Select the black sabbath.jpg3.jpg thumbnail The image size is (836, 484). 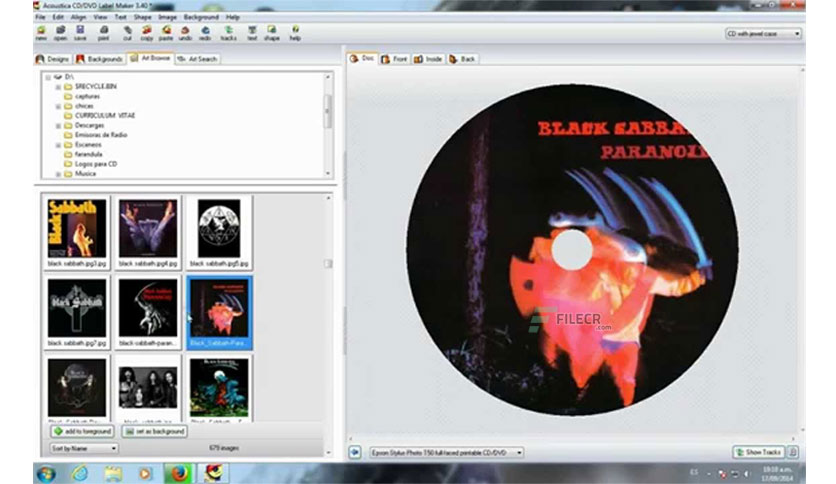(77, 232)
